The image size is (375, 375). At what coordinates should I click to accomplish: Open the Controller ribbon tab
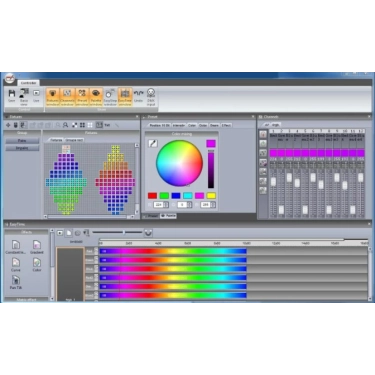coord(28,83)
